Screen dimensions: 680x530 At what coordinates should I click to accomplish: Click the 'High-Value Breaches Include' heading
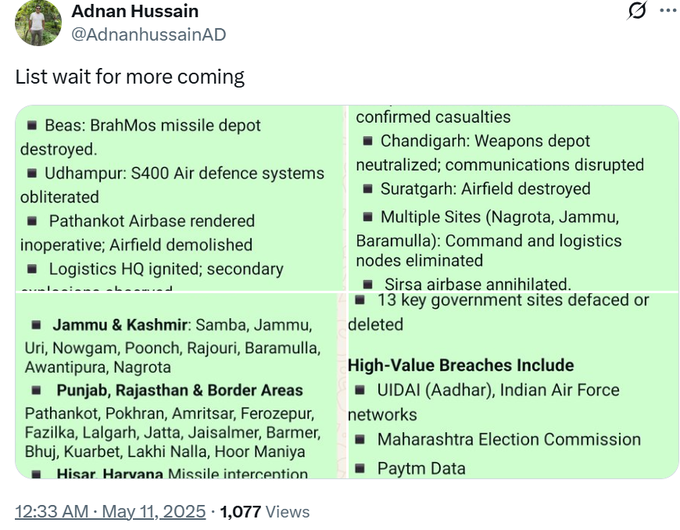pos(460,365)
